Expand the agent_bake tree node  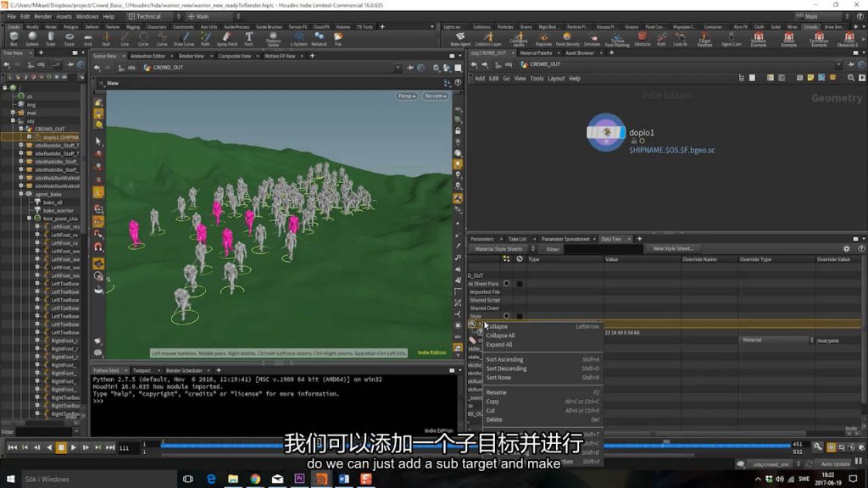[21, 194]
